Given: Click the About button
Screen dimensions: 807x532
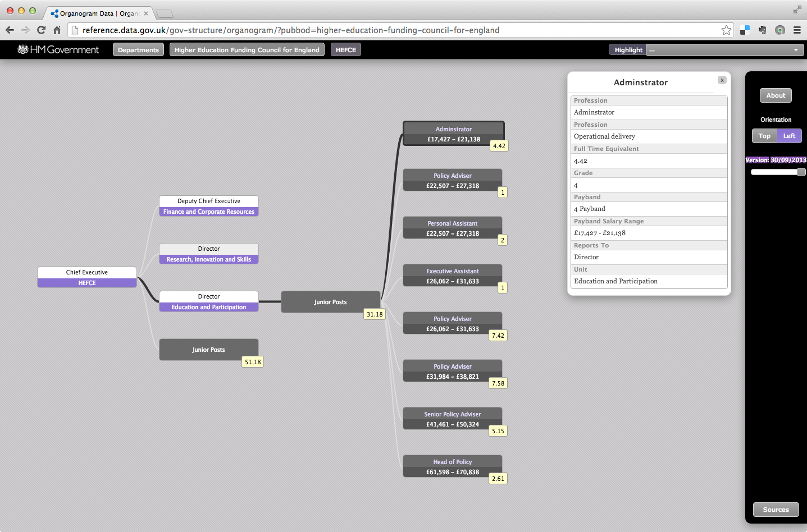Looking at the screenshot, I should tap(776, 95).
